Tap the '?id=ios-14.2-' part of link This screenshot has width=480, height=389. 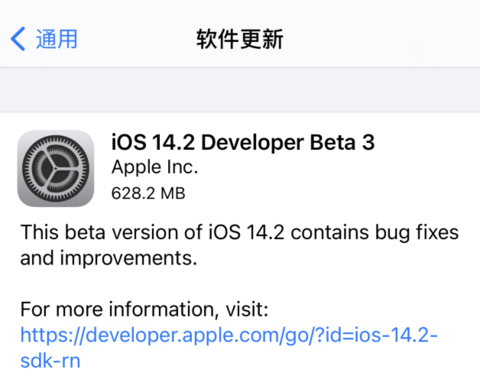376,335
